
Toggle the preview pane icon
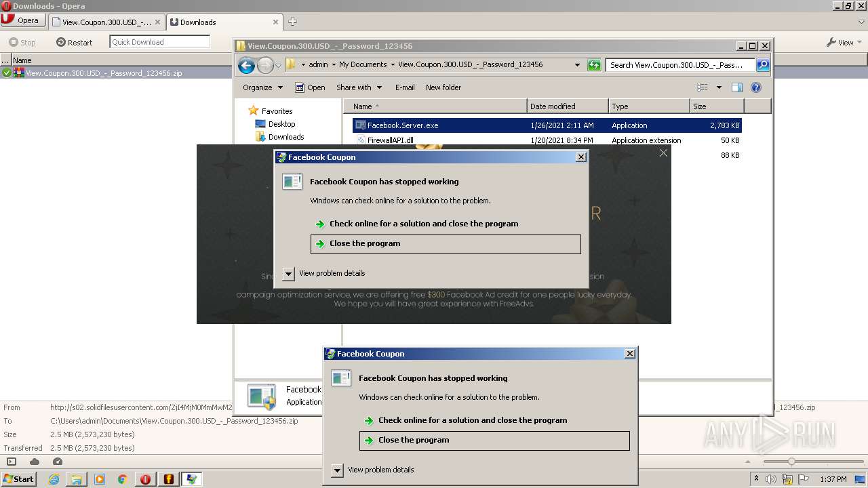point(737,87)
